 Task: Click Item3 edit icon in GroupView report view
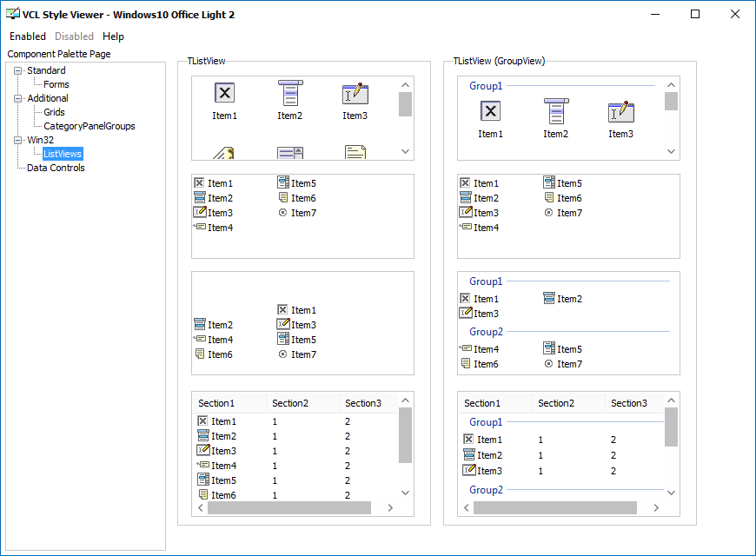tap(468, 470)
